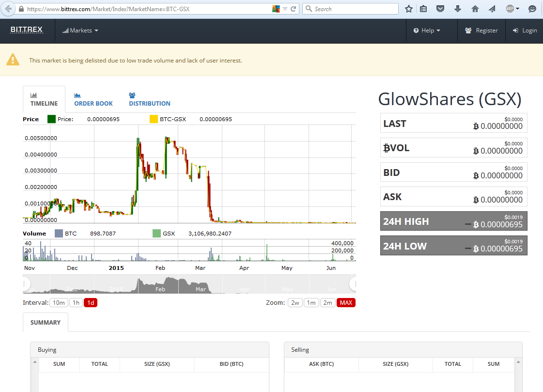Click the yellow warning triangle icon
Image resolution: width=543 pixels, height=392 pixels.
(x=13, y=60)
